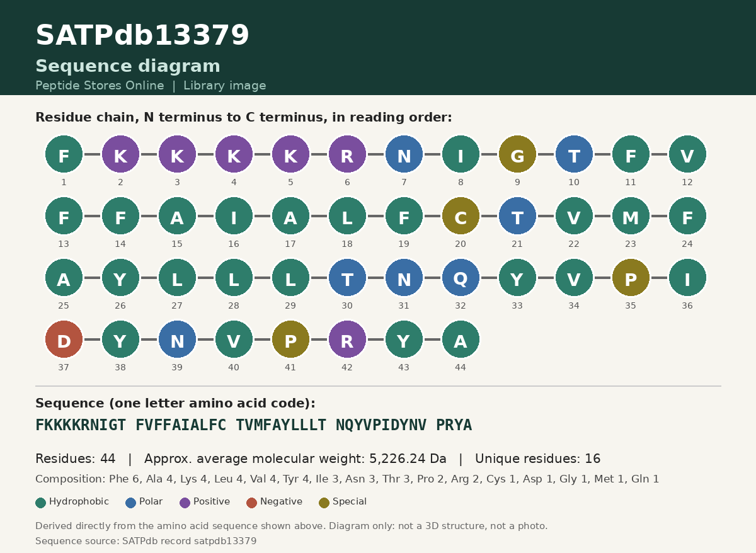
Task: Select the purple Positive legend swatch
Action: [x=185, y=503]
